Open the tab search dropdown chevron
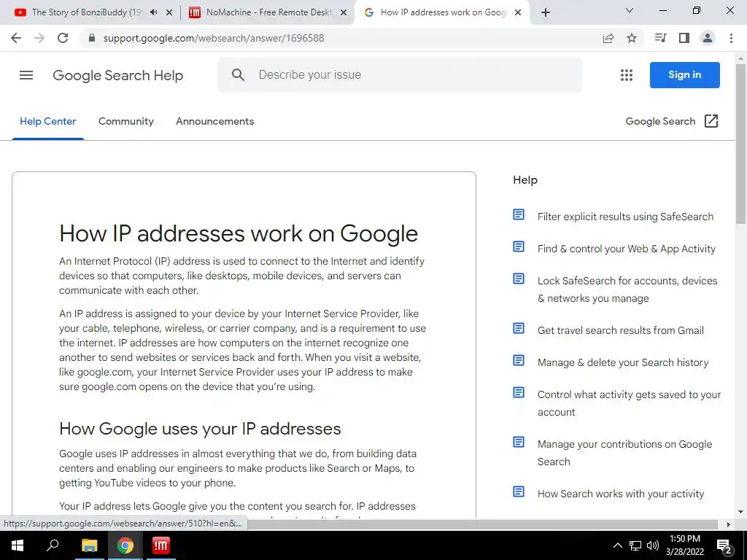This screenshot has width=747, height=560. pos(630,10)
